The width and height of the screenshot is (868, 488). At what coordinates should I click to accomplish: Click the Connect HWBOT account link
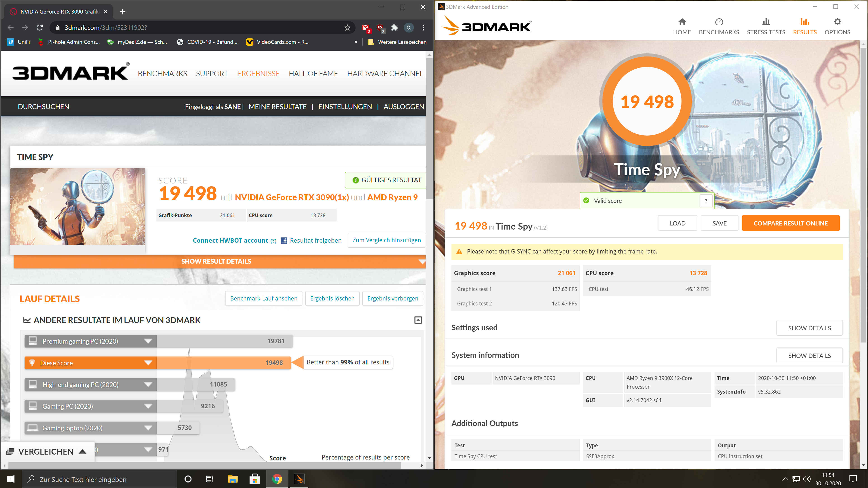[x=231, y=240]
